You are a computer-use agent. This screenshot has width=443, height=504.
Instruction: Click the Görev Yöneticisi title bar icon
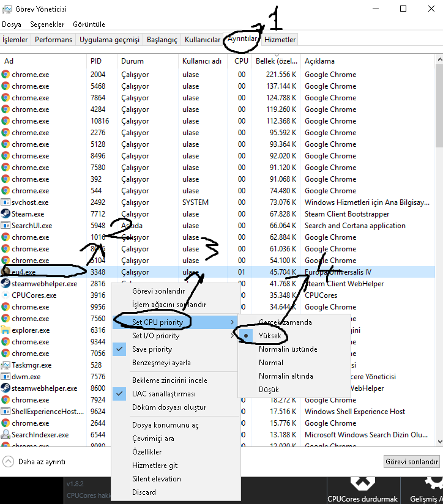7,9
